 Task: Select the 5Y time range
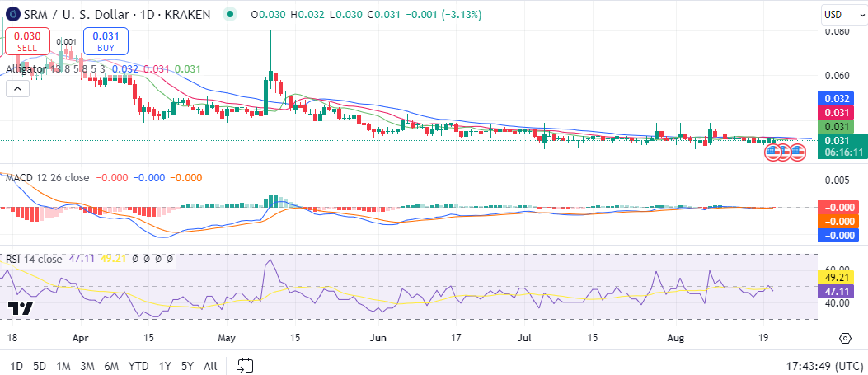coord(187,366)
